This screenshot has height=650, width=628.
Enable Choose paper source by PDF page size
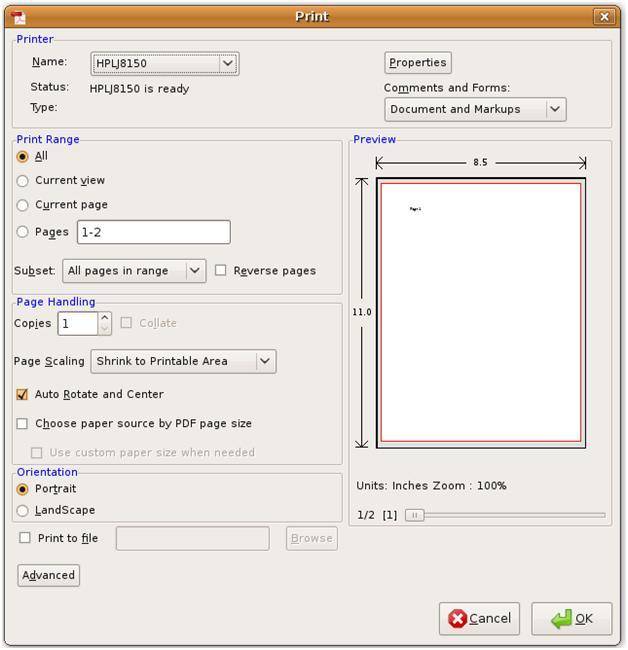pyautogui.click(x=22, y=424)
